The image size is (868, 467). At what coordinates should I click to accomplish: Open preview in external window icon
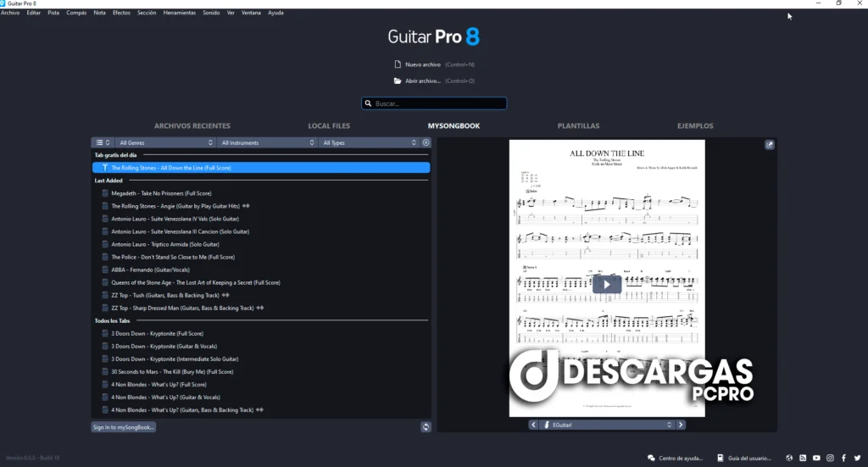pos(769,144)
